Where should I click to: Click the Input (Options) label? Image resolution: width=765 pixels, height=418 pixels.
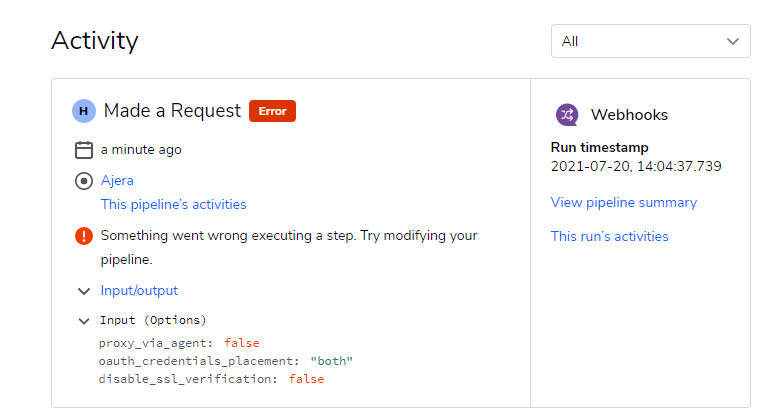pyautogui.click(x=153, y=320)
